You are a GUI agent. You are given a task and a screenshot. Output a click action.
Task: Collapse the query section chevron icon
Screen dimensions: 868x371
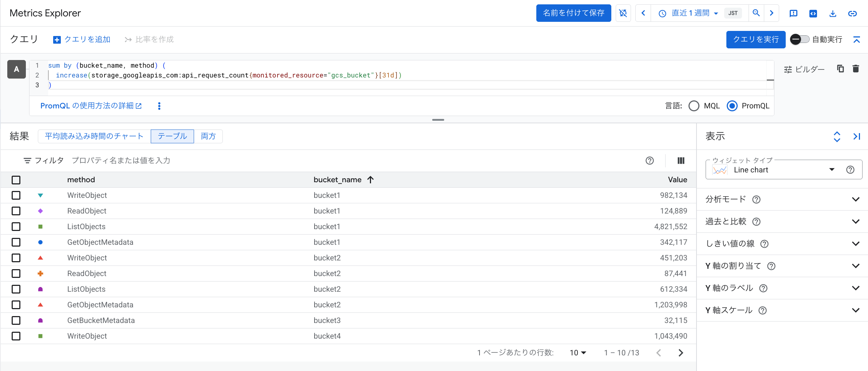856,39
